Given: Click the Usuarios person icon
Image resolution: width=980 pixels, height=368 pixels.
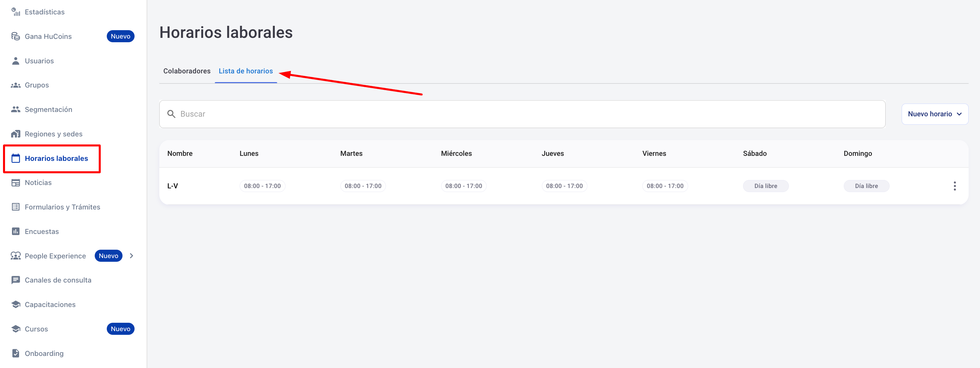Looking at the screenshot, I should coord(16,61).
